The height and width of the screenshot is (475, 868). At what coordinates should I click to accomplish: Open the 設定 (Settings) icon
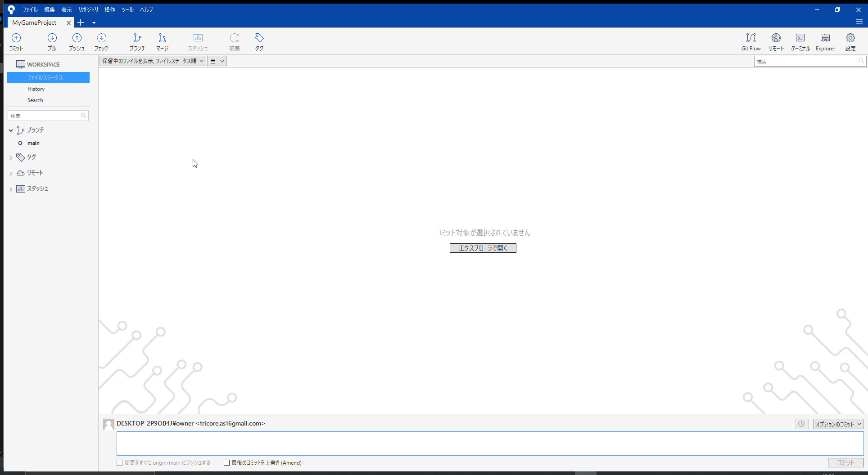pos(850,41)
